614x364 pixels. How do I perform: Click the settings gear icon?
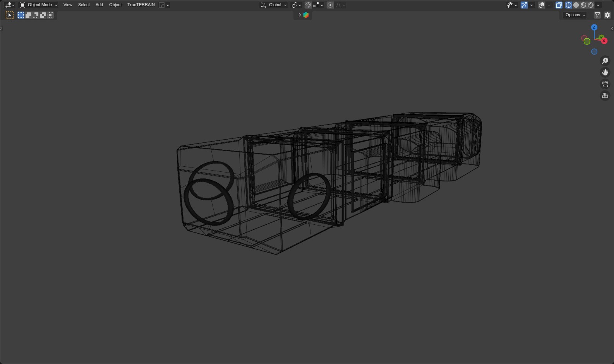tap(607, 15)
